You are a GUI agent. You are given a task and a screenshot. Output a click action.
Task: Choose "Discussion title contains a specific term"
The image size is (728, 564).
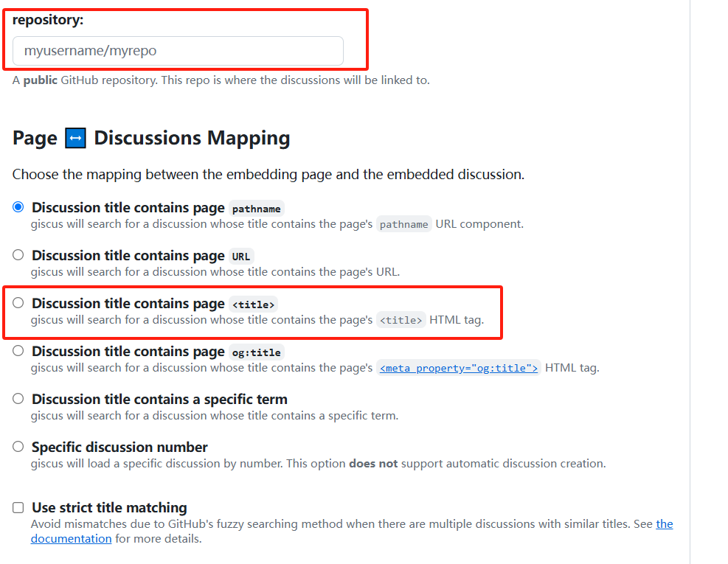pyautogui.click(x=18, y=398)
